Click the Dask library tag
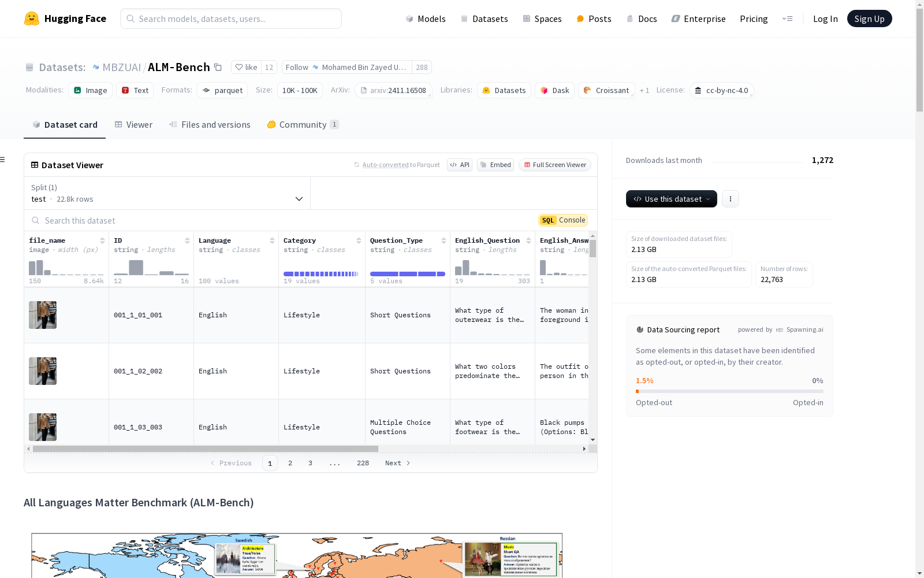Viewport: 924px width, 578px height. click(x=554, y=90)
